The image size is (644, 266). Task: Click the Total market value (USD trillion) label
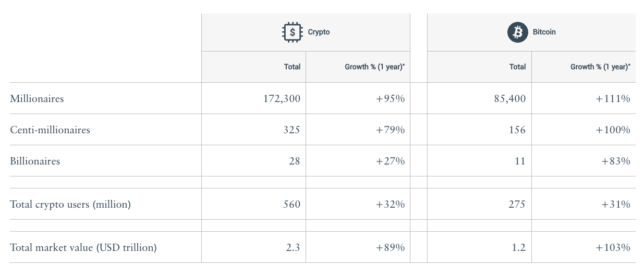click(83, 247)
